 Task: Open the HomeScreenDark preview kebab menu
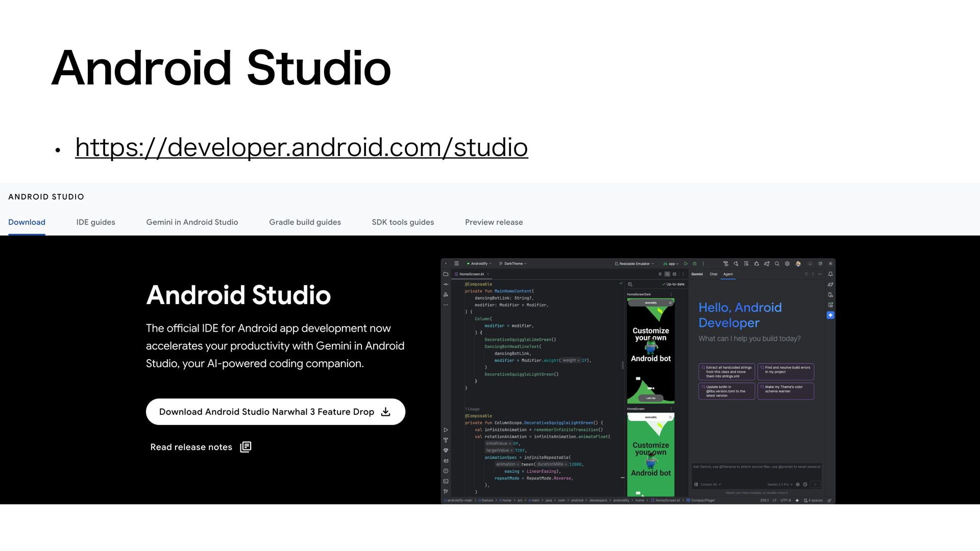671,294
